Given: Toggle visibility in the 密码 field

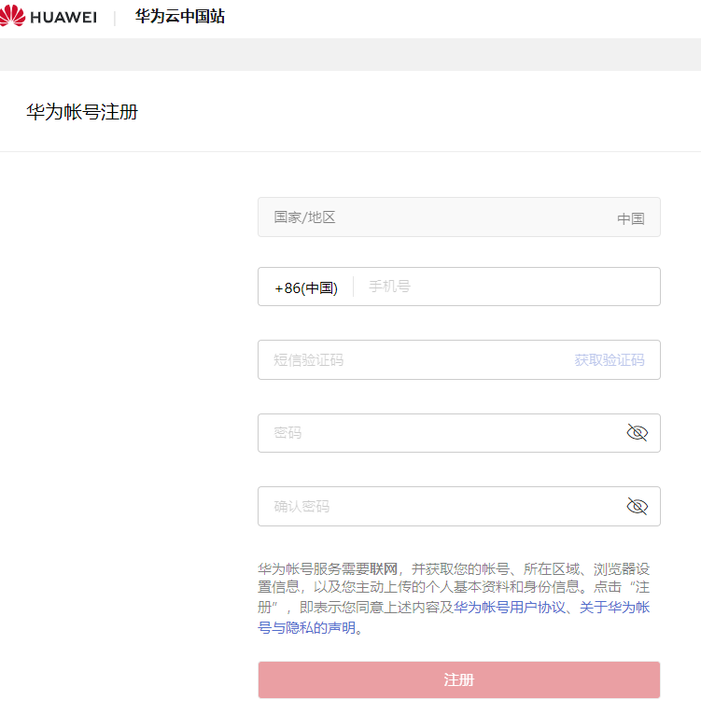Looking at the screenshot, I should [637, 433].
